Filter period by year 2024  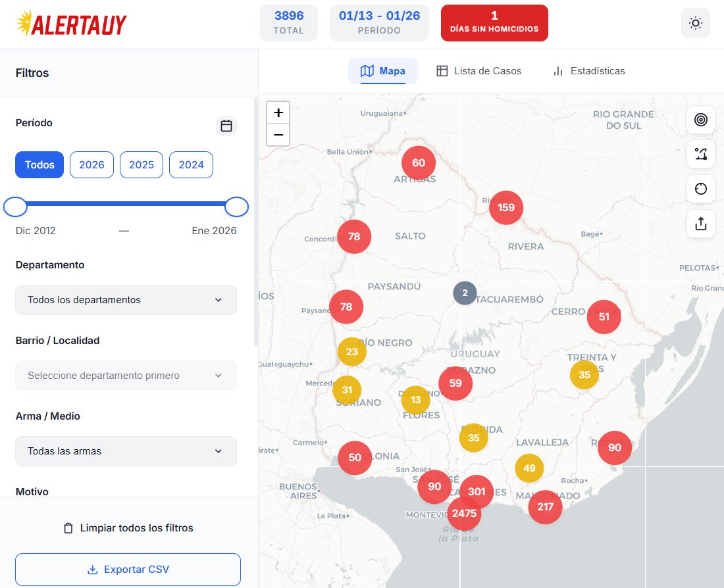coord(191,165)
